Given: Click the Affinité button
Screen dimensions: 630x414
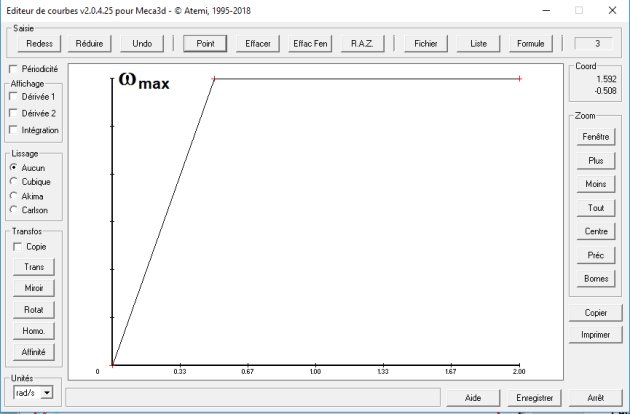Looking at the screenshot, I should click(34, 352).
